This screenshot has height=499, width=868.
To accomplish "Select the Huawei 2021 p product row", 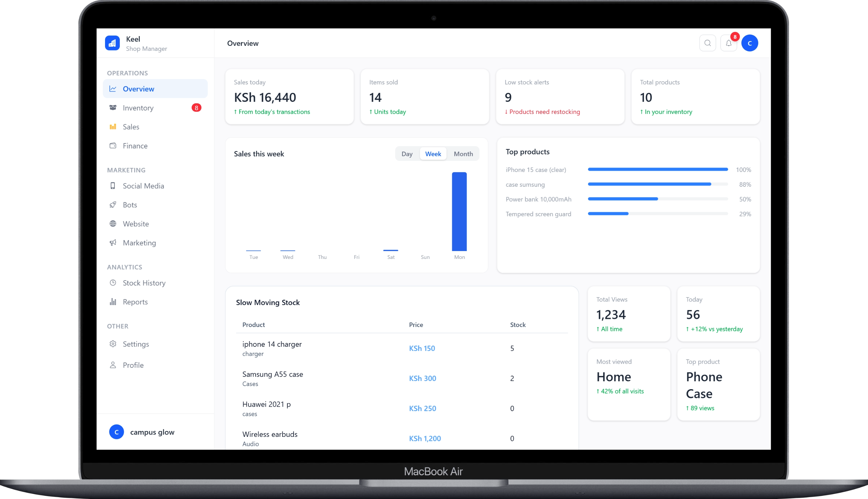I will [x=402, y=409].
